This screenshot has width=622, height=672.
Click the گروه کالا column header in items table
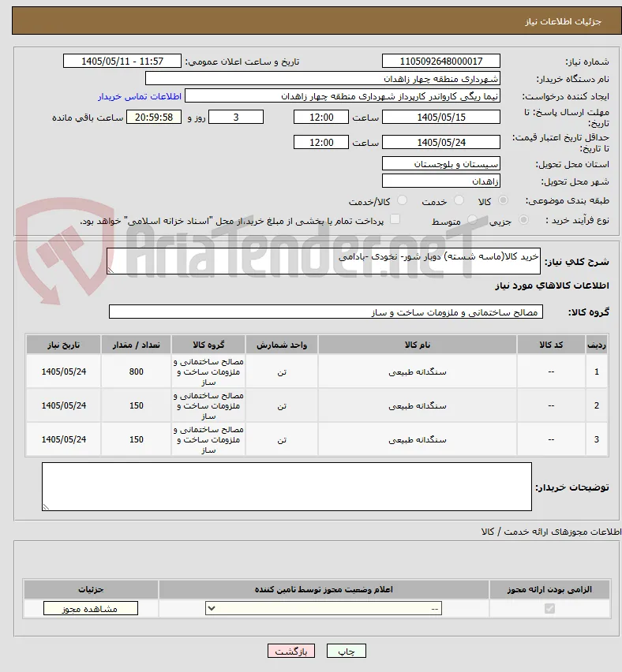tap(208, 345)
